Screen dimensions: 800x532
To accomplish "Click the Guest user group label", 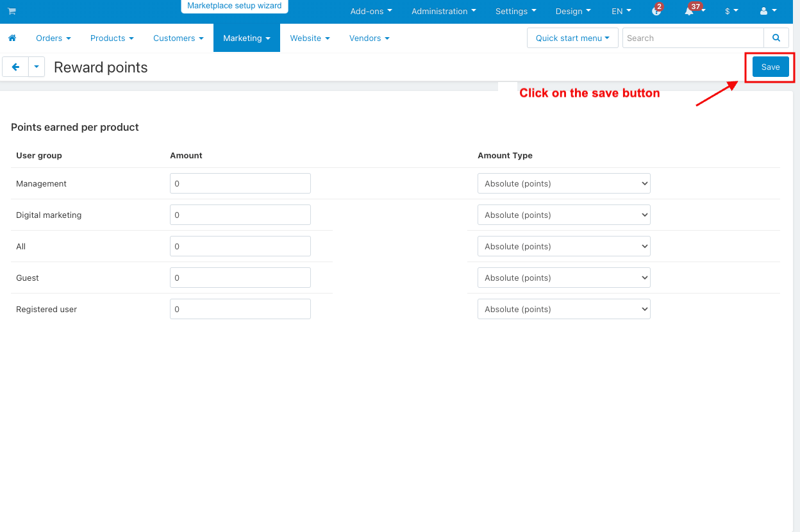I will [x=28, y=278].
